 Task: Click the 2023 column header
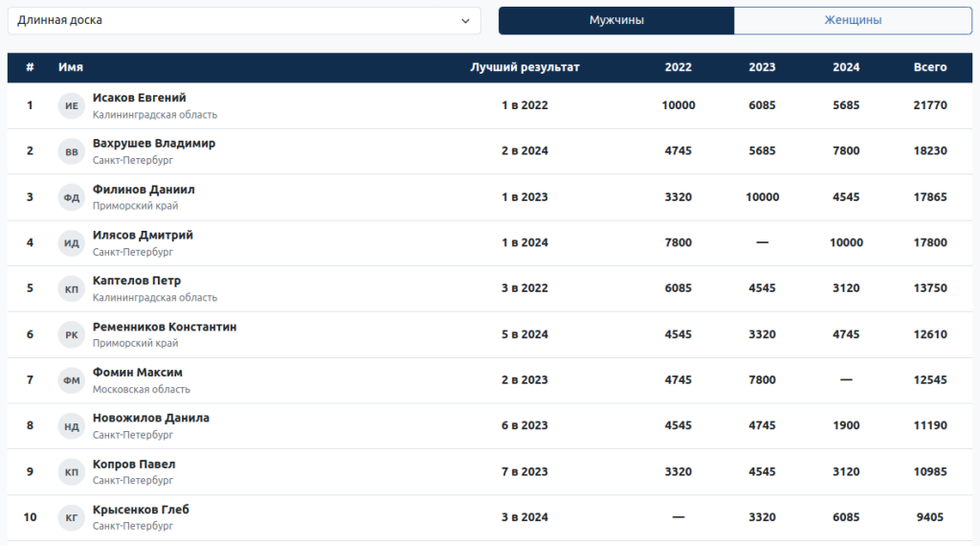pos(762,67)
